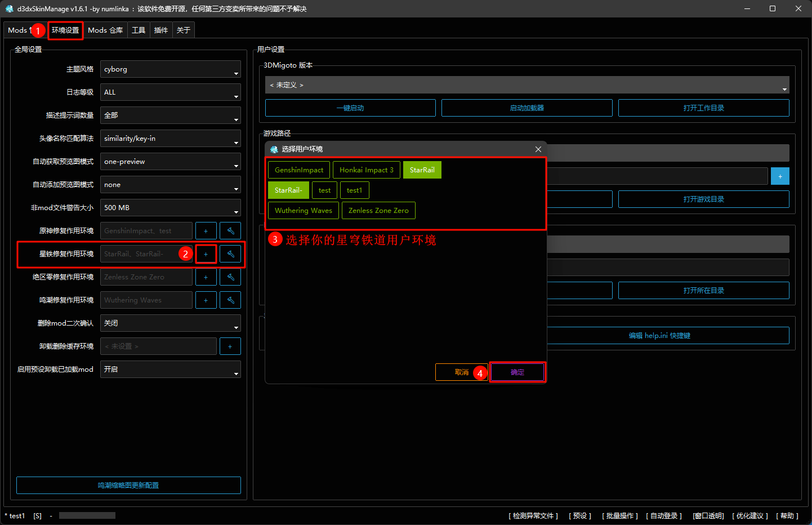Image resolution: width=812 pixels, height=525 pixels.
Task: Open the 主题风格 cyborg dropdown
Action: 171,69
